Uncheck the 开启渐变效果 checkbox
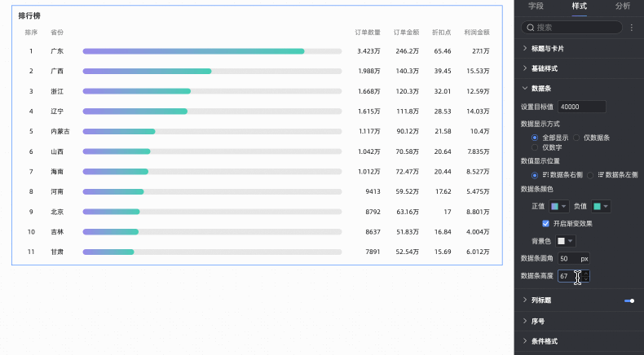Viewport: 644px width, 355px height. point(546,224)
